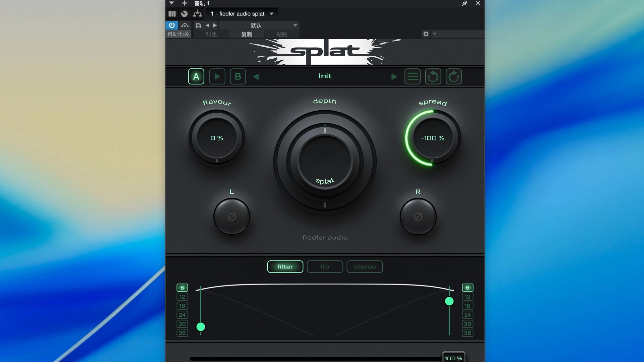Select left filter slope 12
Viewport: 644px width, 362px height.
[x=182, y=297]
